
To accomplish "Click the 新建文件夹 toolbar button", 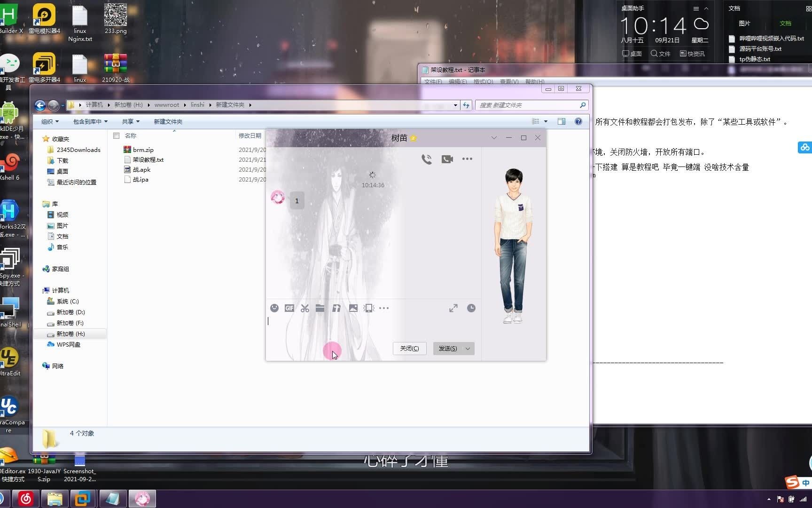I will click(168, 121).
